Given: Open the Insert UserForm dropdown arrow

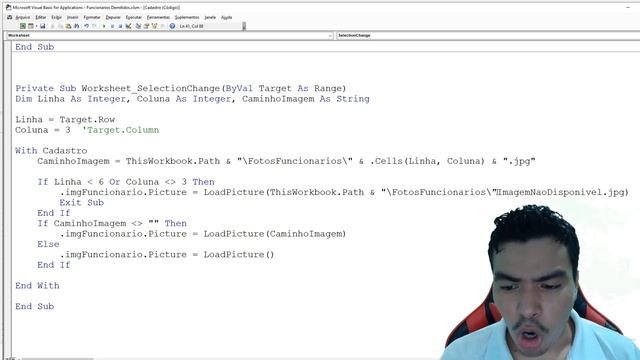Looking at the screenshot, I should [36, 26].
